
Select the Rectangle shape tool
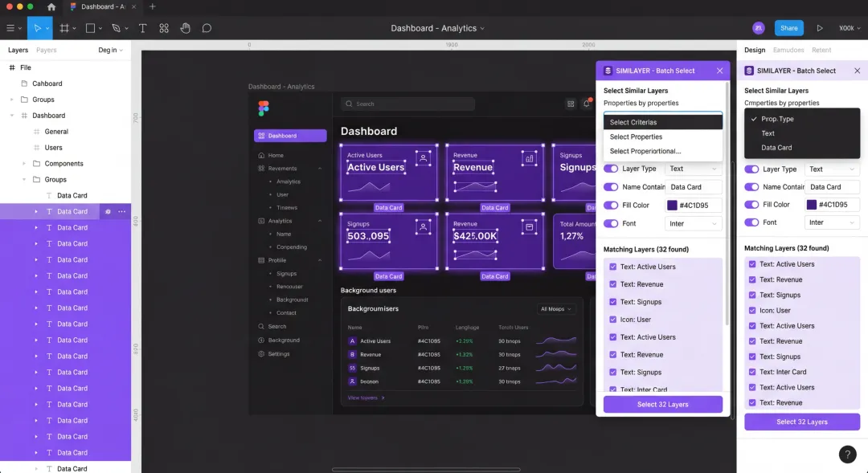(x=90, y=28)
